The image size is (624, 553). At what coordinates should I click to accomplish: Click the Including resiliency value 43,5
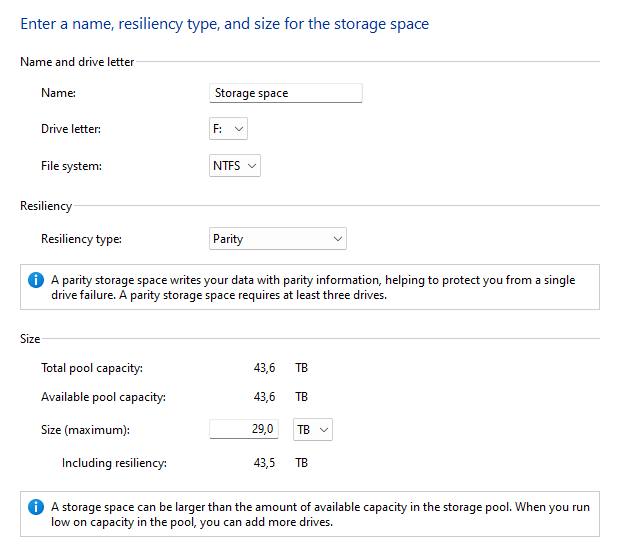[x=264, y=463]
